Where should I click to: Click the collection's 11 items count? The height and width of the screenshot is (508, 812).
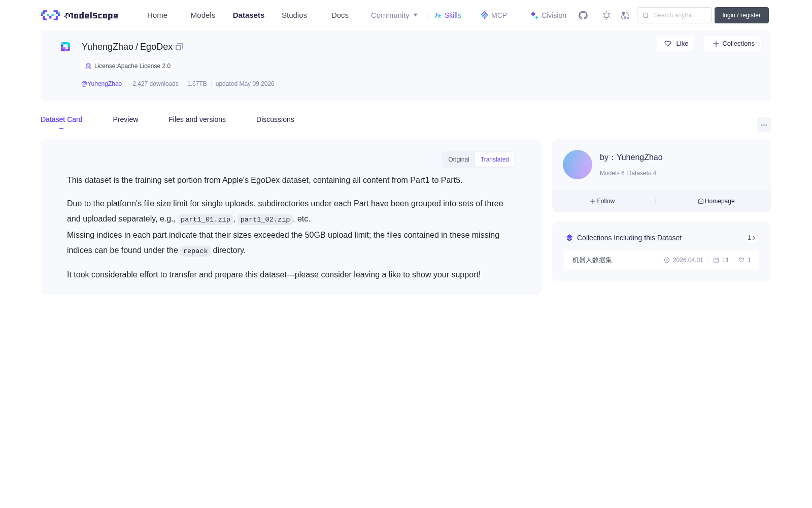pyautogui.click(x=721, y=260)
